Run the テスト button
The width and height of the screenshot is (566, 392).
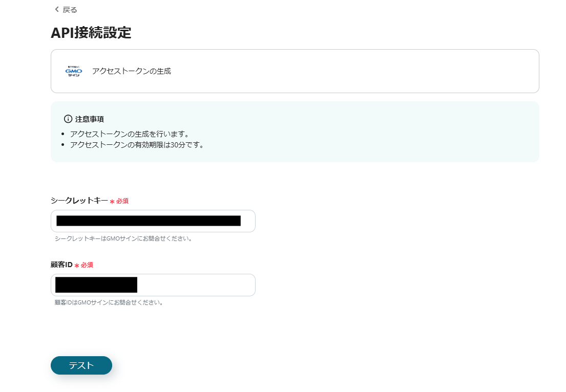click(x=81, y=365)
